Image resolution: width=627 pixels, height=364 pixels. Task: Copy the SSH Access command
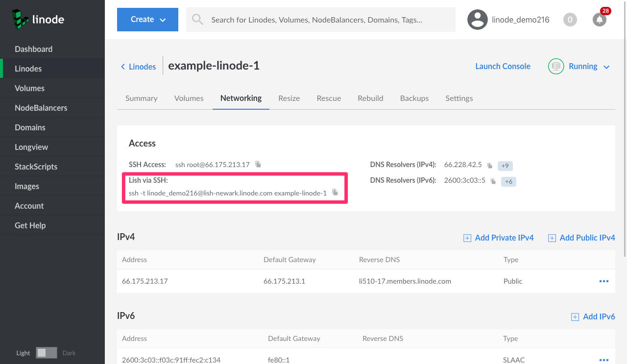258,165
